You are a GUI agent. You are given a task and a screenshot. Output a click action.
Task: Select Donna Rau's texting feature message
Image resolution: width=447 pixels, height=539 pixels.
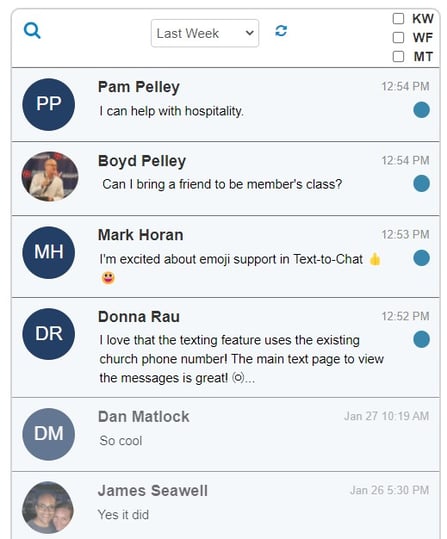point(241,359)
